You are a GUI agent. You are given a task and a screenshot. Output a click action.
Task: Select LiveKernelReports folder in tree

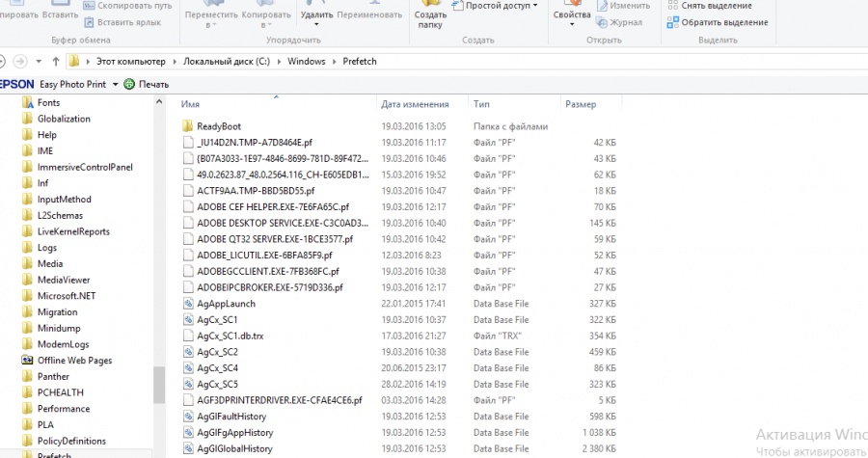point(73,231)
